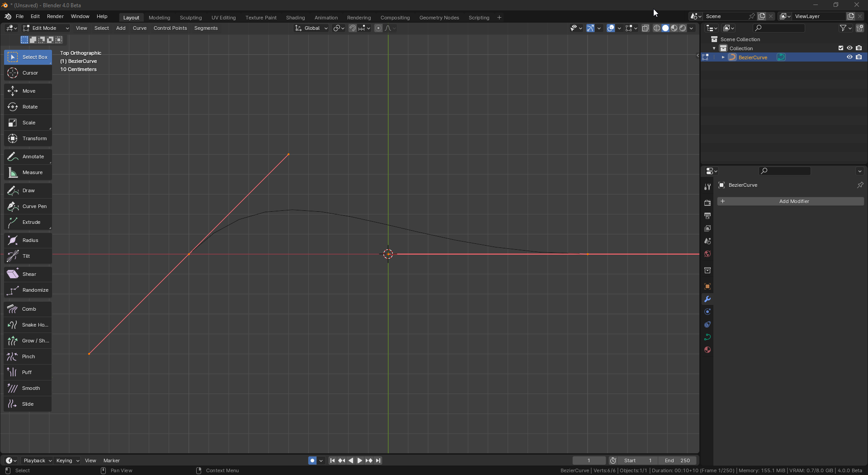The height and width of the screenshot is (475, 868).
Task: Activate the Measure tool
Action: [28, 172]
